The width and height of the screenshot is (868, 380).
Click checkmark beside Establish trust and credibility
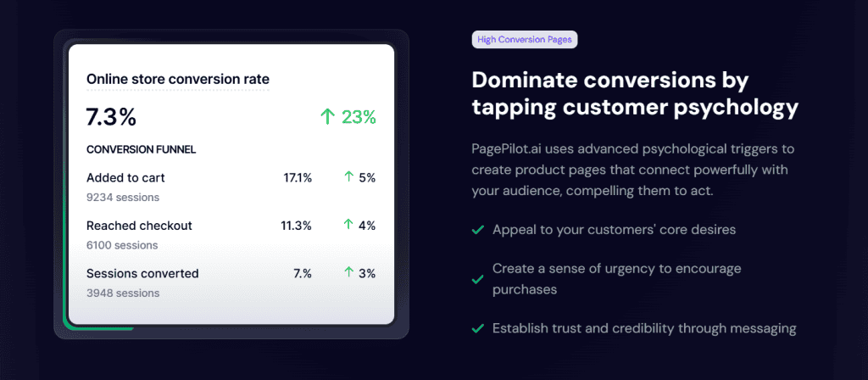[478, 328]
